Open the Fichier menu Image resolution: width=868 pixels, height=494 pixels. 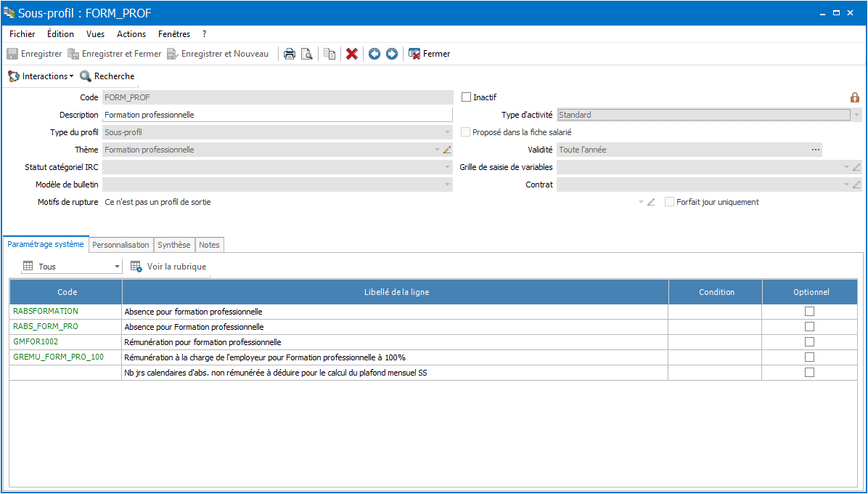(x=22, y=34)
